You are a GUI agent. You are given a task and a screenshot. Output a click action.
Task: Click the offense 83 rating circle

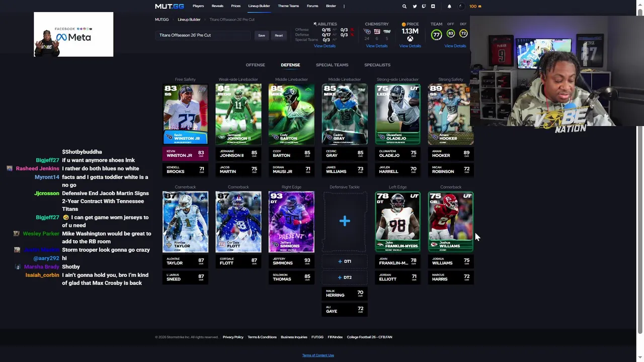[450, 34]
